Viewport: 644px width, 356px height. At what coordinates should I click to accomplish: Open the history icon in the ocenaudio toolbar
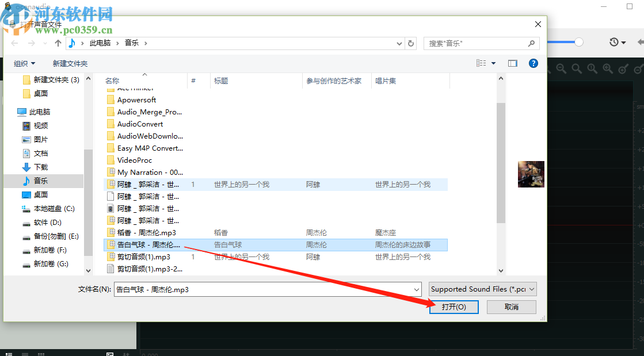click(x=614, y=42)
